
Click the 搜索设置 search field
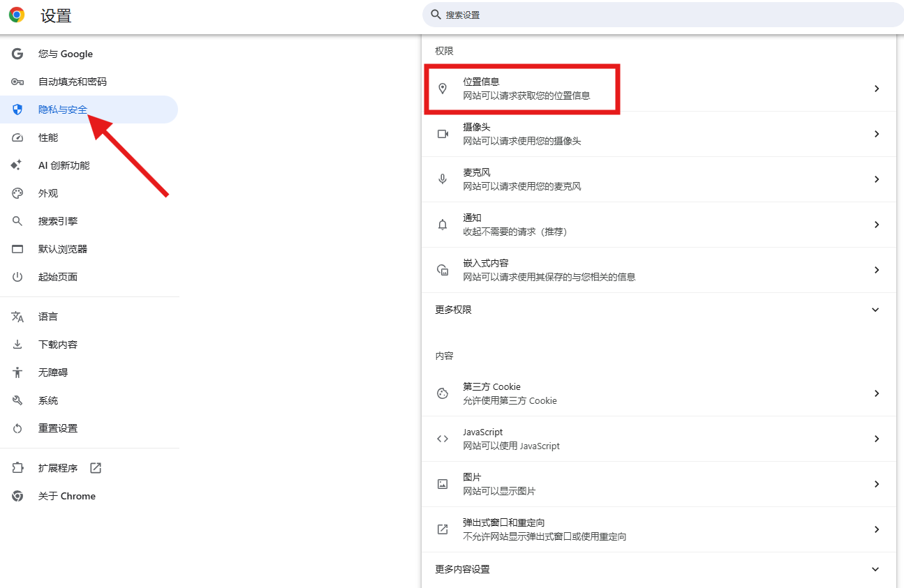[663, 15]
